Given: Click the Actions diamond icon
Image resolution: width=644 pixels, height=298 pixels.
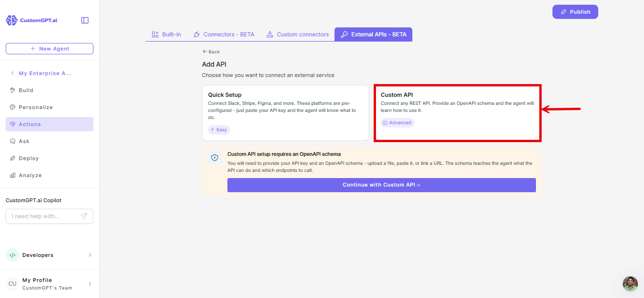Looking at the screenshot, I should pyautogui.click(x=13, y=124).
